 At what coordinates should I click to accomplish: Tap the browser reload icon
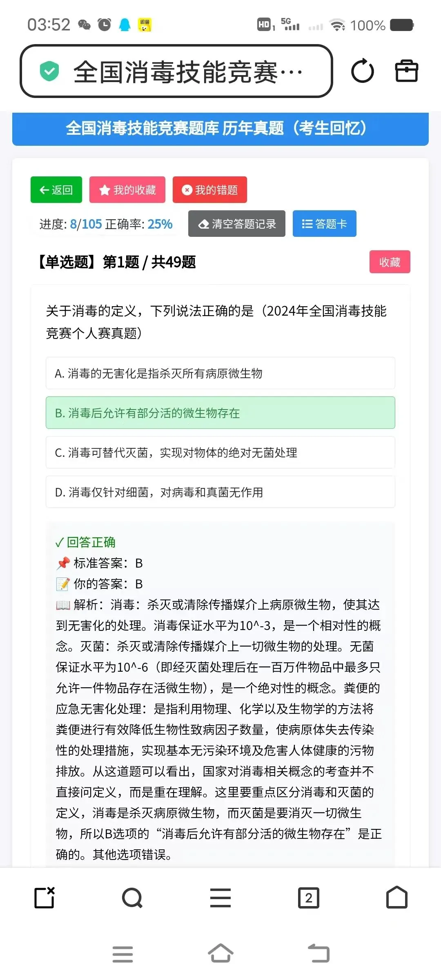pos(363,71)
